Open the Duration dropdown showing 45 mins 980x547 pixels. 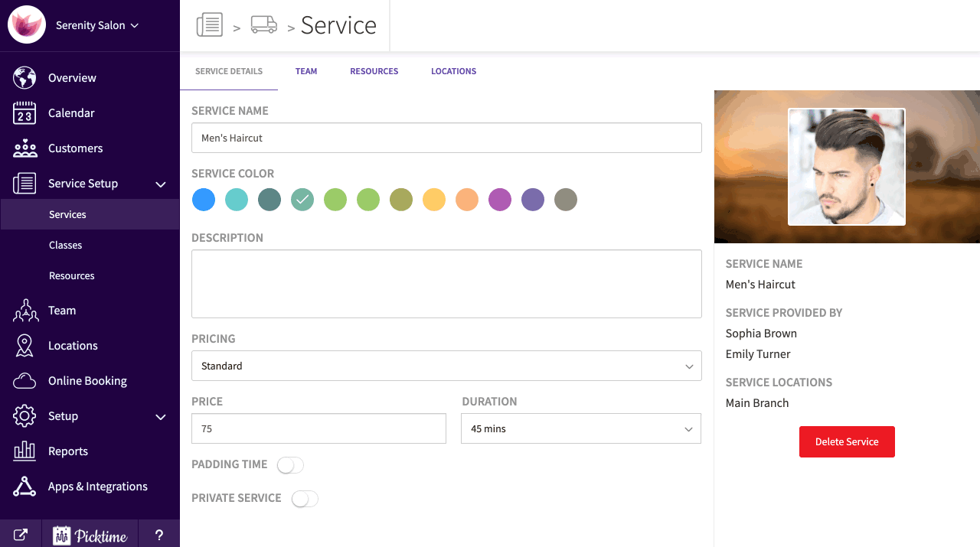[580, 429]
